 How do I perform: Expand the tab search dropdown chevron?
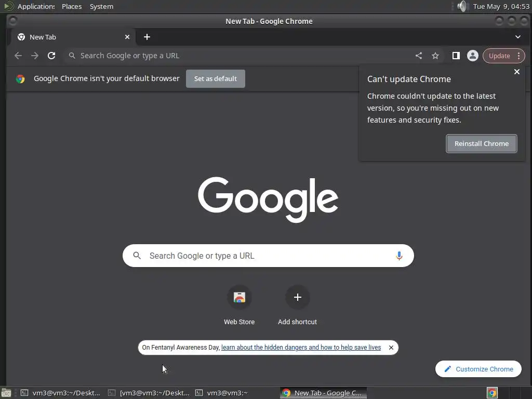(x=518, y=37)
